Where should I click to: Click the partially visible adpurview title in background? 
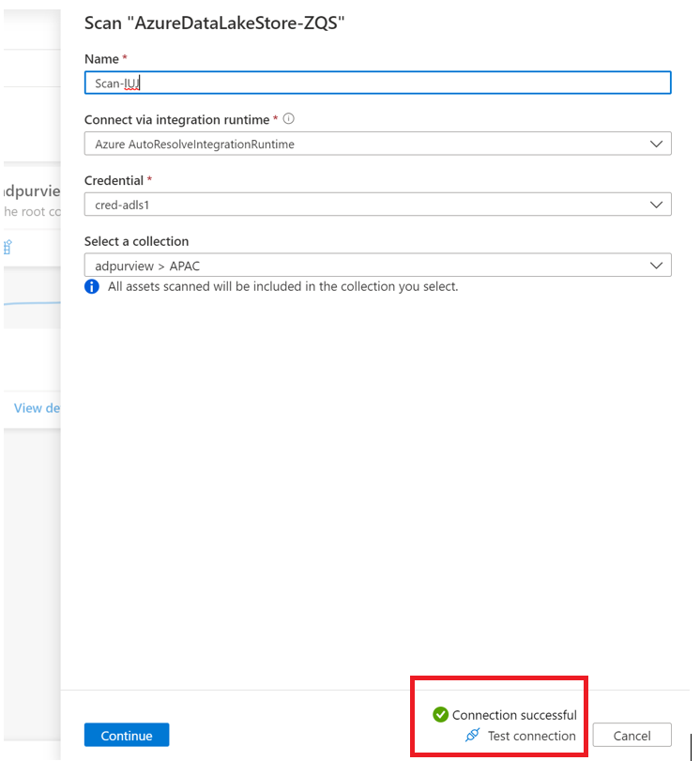coord(33,191)
